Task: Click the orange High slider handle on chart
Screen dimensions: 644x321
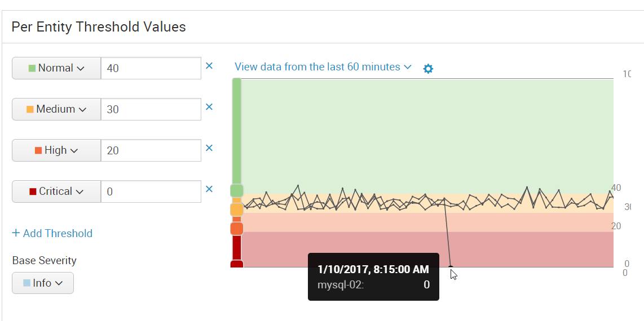Action: 237,228
